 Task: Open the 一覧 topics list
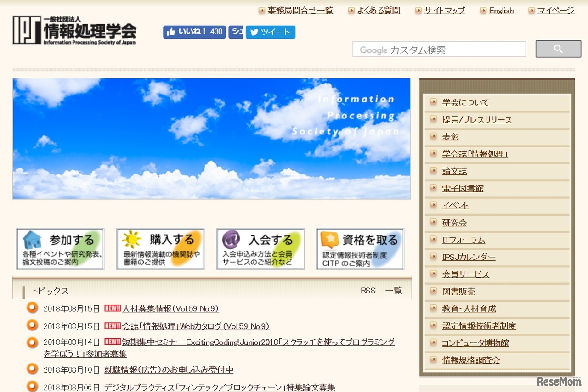coord(393,291)
